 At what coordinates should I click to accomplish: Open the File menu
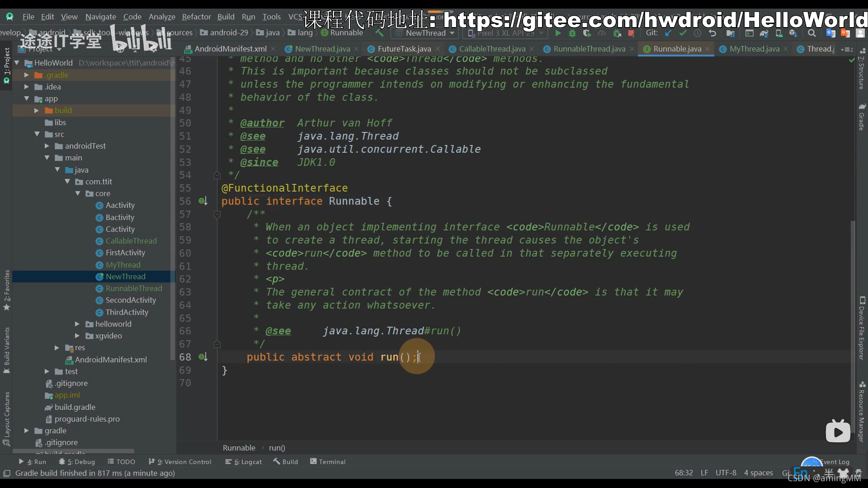pyautogui.click(x=28, y=17)
